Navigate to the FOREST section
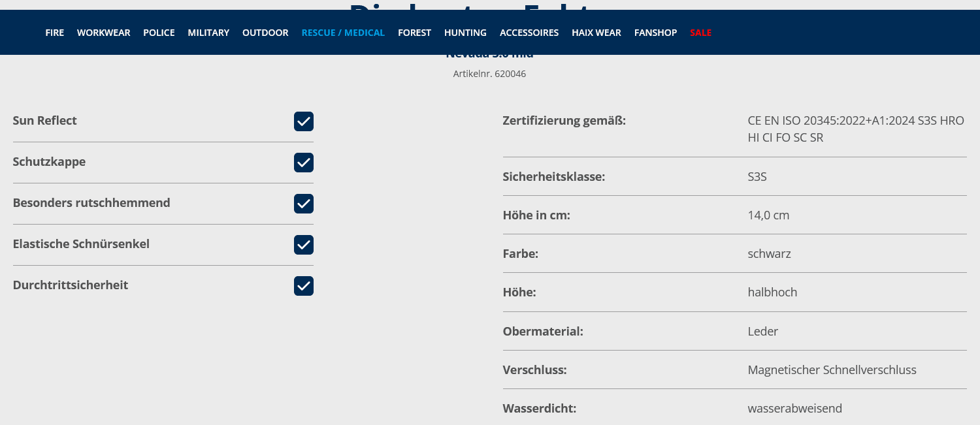Image resolution: width=980 pixels, height=425 pixels. pos(414,33)
